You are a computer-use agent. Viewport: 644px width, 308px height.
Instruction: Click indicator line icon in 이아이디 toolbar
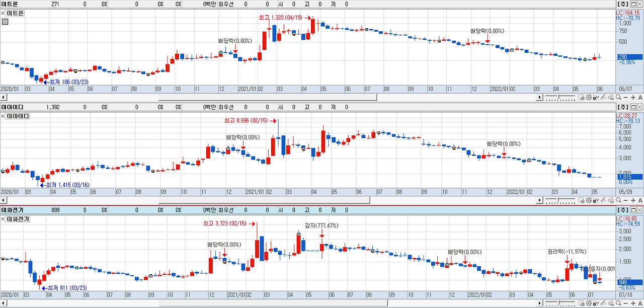pyautogui.click(x=596, y=200)
